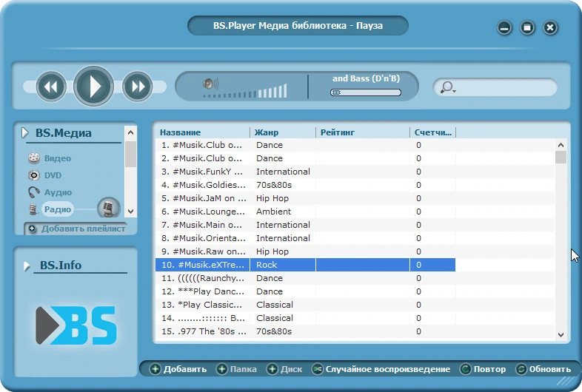Sort by Название column header
582x392 pixels.
[181, 132]
